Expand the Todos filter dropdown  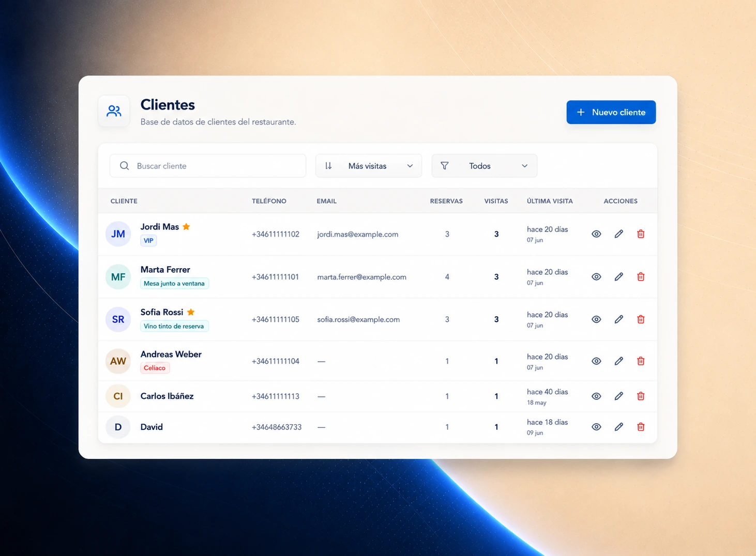click(485, 166)
